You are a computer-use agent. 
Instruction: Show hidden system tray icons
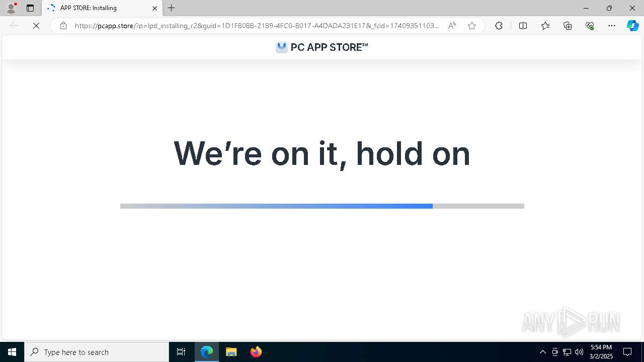pos(542,352)
